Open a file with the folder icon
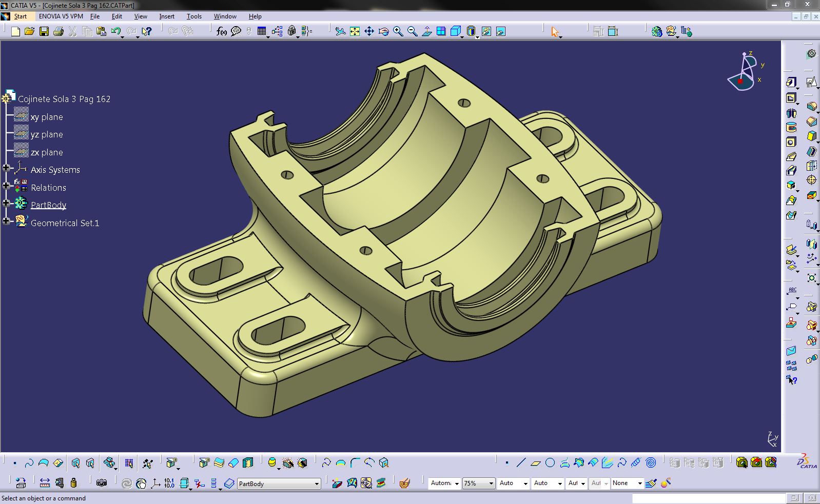 (29, 32)
